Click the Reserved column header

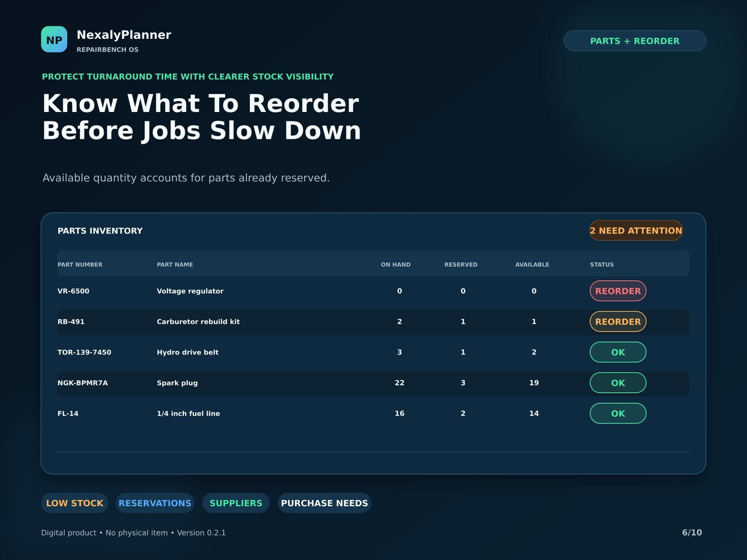click(x=461, y=265)
